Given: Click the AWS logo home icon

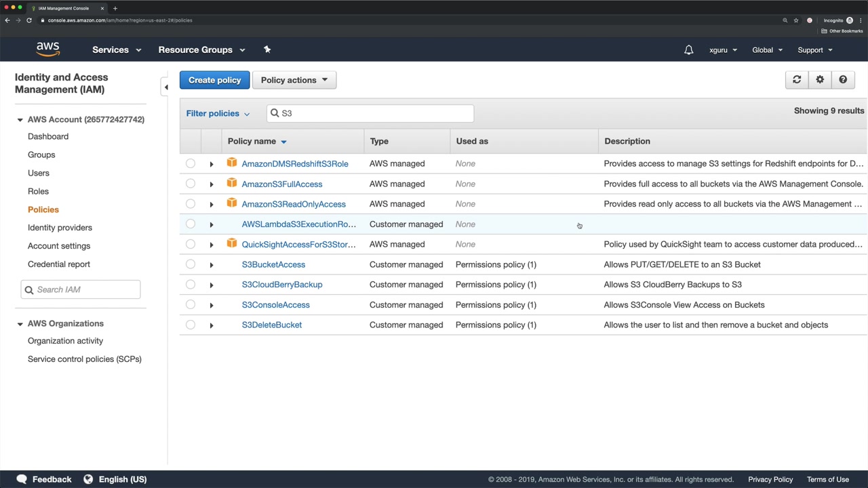Looking at the screenshot, I should [48, 49].
